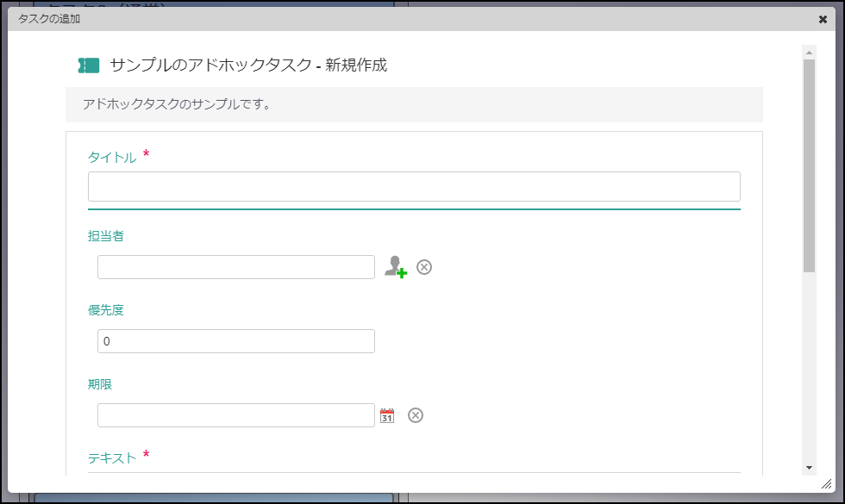Screen dimensions: 845x504
Task: Click the scrollbar down arrow
Action: tap(809, 467)
